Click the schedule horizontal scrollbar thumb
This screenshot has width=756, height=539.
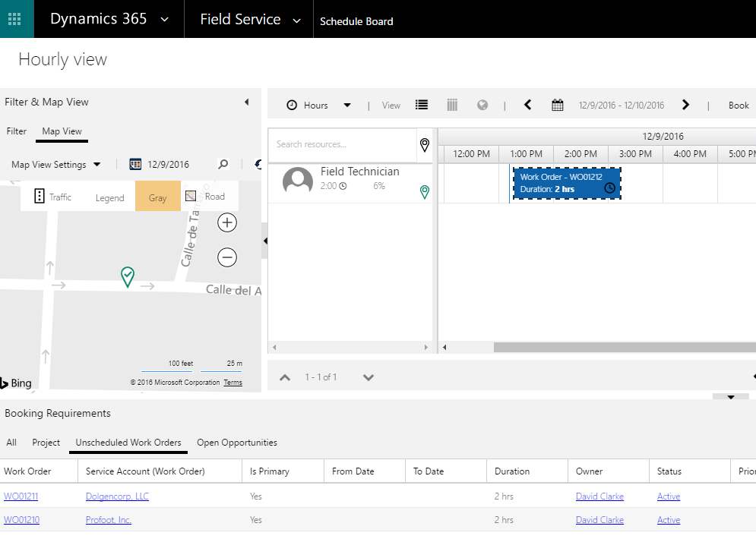pyautogui.click(x=625, y=347)
